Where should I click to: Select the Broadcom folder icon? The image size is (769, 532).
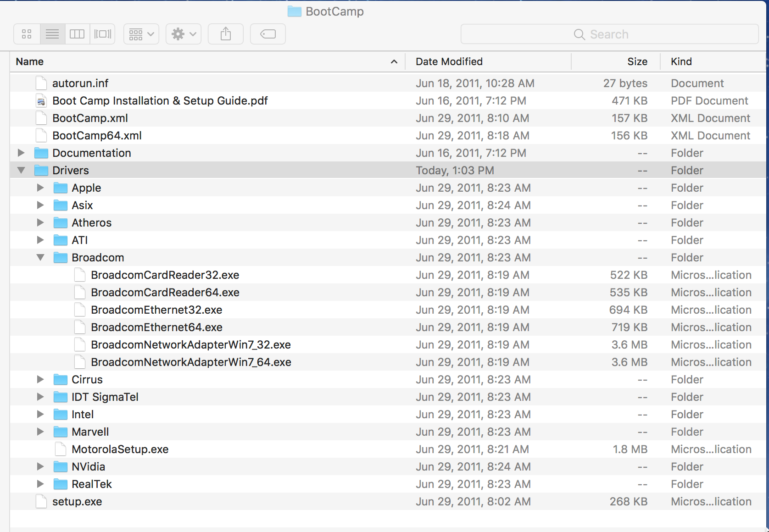coord(61,257)
